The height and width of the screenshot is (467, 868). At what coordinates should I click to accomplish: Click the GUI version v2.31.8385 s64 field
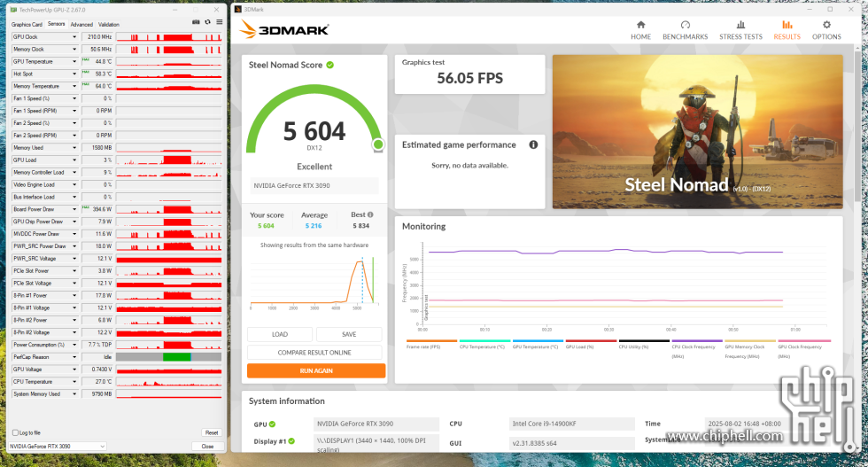coord(571,443)
